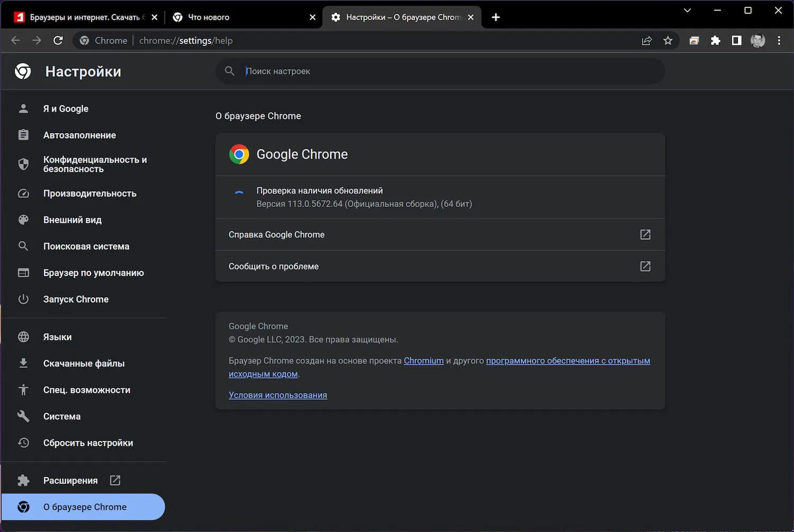Toggle the side panel icon
This screenshot has height=532, width=794.
[736, 41]
